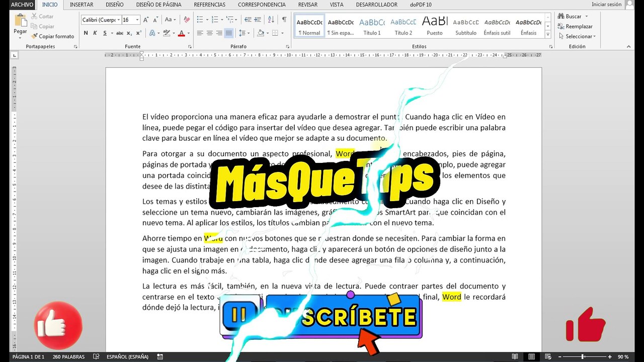Click macro recording icon in status bar
The width and height of the screenshot is (644, 362).
(x=160, y=357)
